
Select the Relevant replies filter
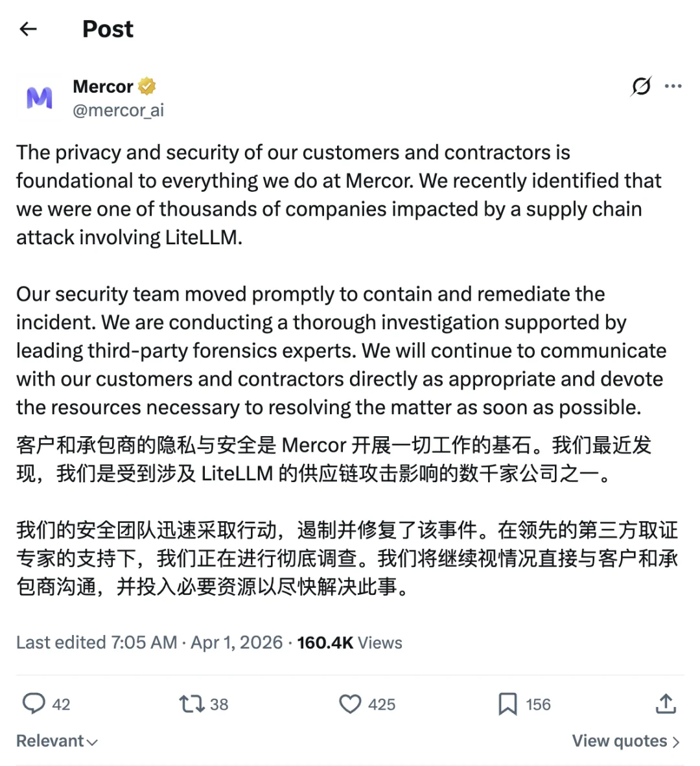[49, 741]
